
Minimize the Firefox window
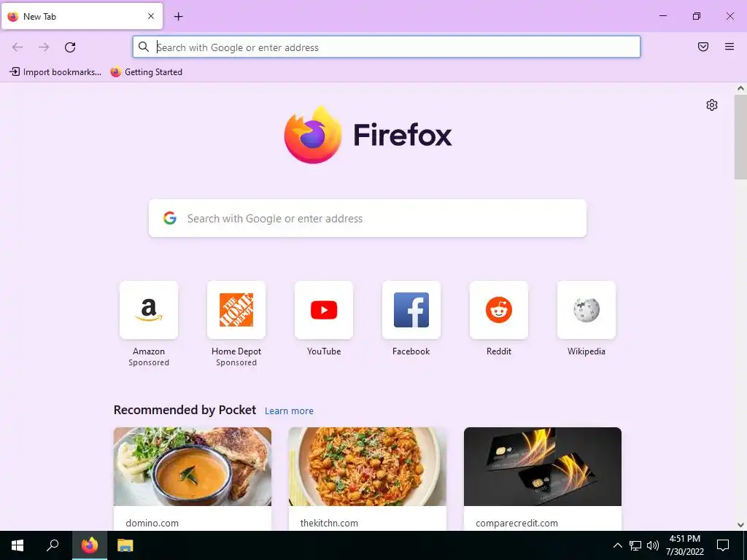click(662, 16)
